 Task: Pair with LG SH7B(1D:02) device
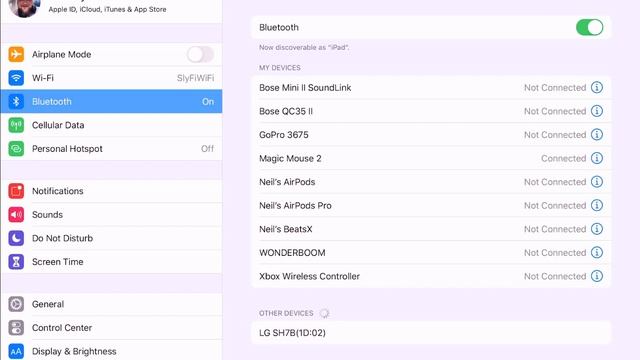pyautogui.click(x=431, y=333)
